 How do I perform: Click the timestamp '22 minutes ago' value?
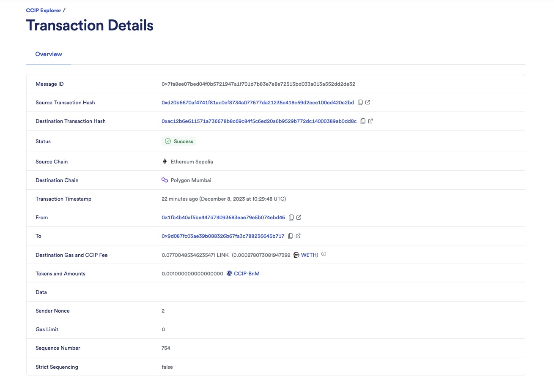click(x=224, y=199)
